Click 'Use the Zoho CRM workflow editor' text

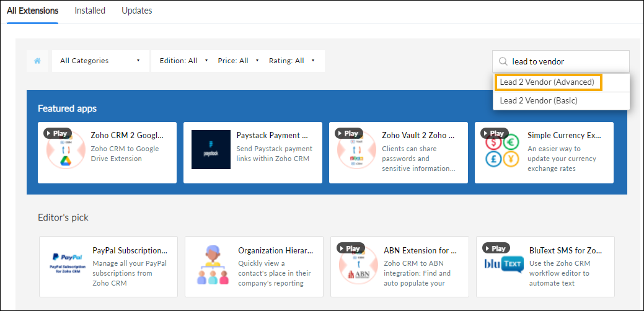pyautogui.click(x=559, y=273)
